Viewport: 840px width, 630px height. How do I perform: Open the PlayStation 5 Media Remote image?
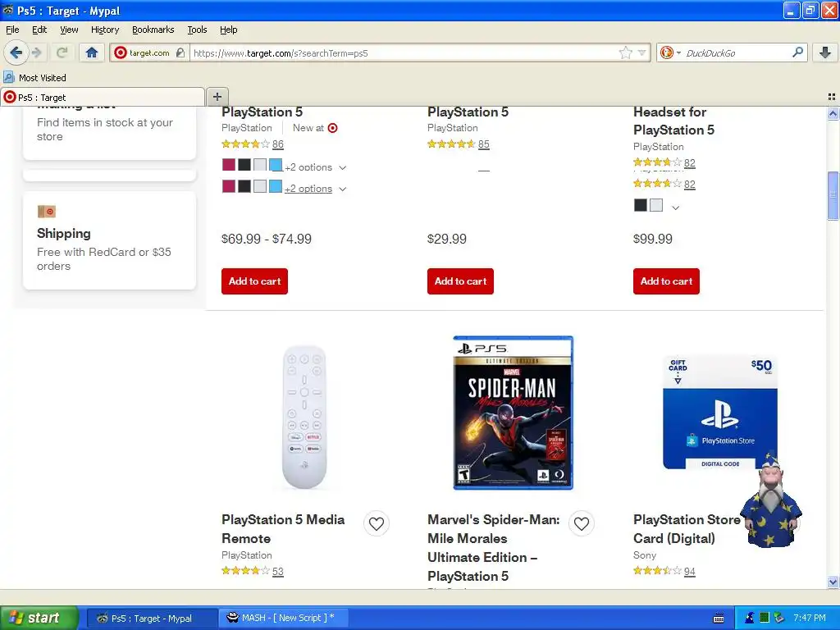(x=304, y=418)
